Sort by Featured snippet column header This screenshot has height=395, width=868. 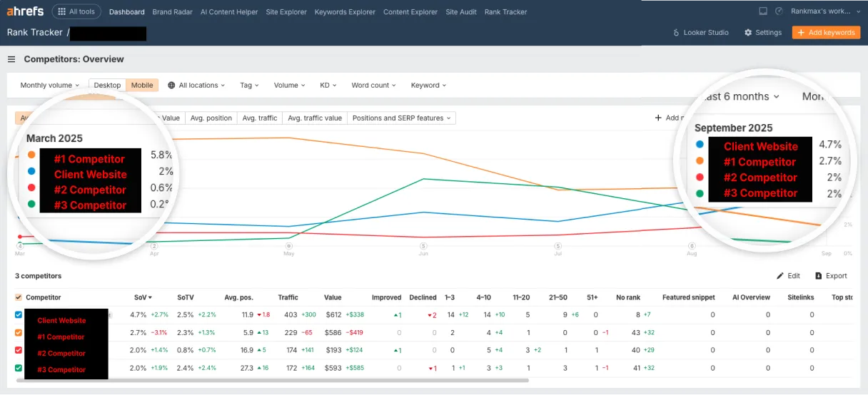pyautogui.click(x=688, y=297)
